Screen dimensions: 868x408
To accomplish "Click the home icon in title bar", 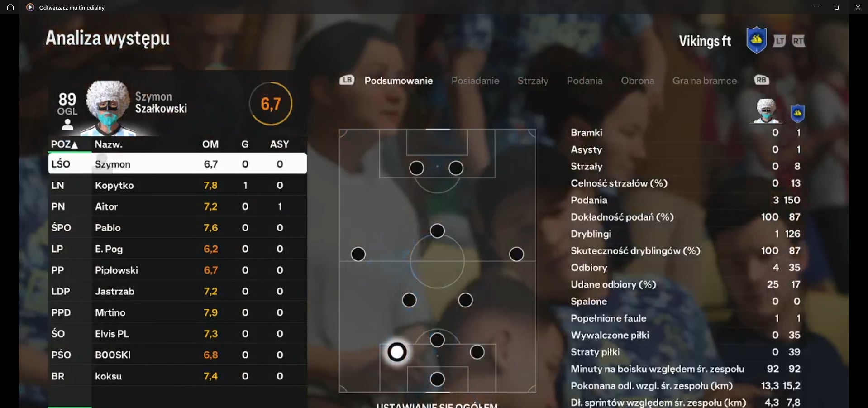I will (10, 7).
